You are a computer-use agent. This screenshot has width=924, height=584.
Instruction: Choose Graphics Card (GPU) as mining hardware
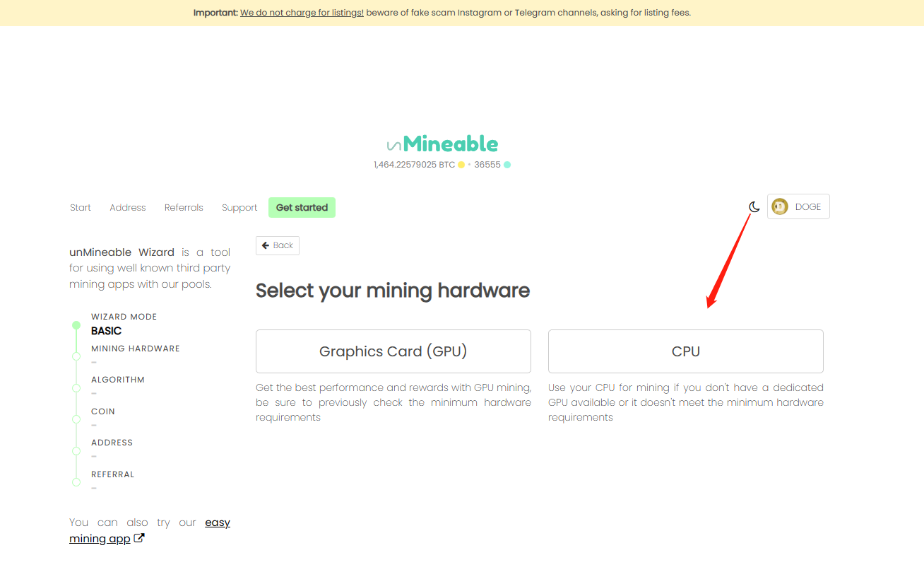393,351
